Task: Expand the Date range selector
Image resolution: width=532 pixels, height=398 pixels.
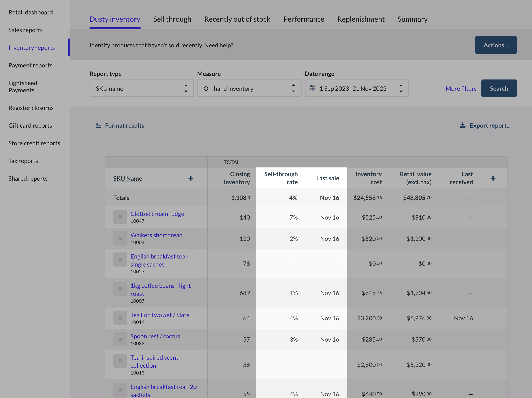Action: pyautogui.click(x=357, y=89)
